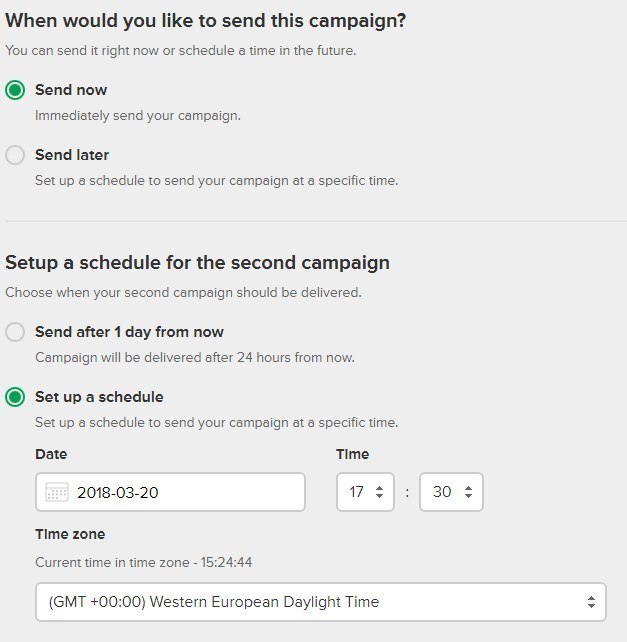
Task: Click the date field showing 2018-03-20
Action: 170,492
